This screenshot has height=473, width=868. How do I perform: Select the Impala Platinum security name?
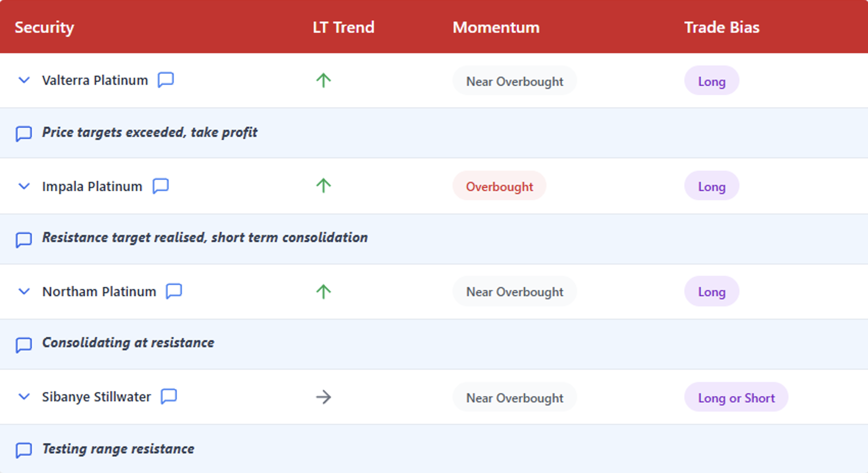[x=92, y=186]
